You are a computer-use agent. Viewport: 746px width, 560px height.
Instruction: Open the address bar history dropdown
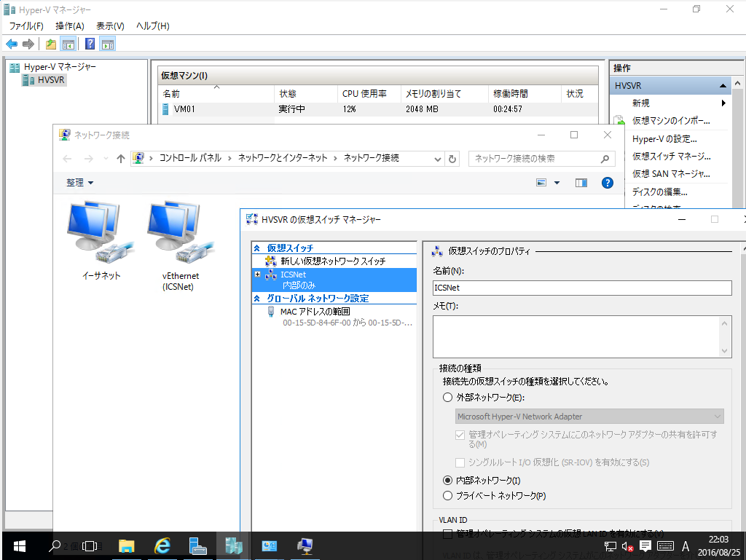pyautogui.click(x=438, y=159)
